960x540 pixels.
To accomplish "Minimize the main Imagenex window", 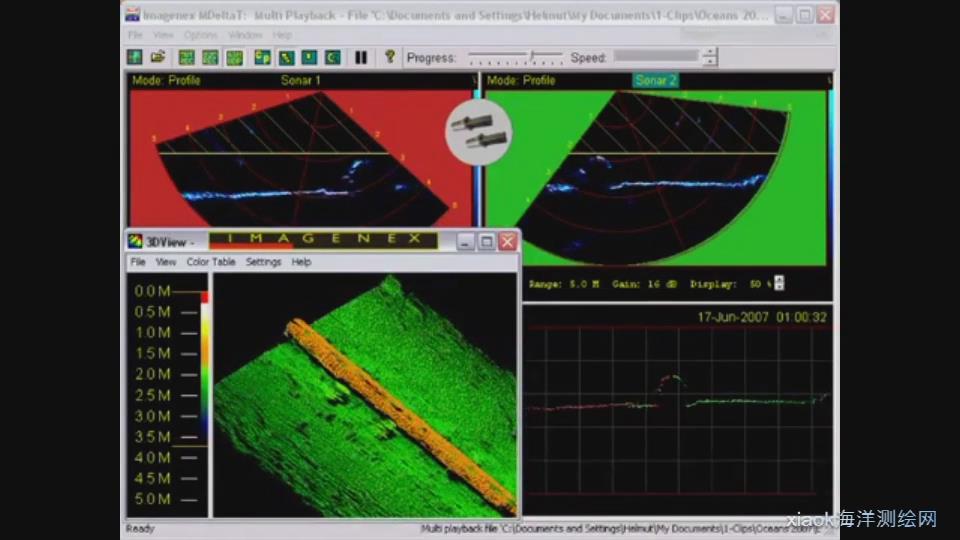I will point(784,15).
